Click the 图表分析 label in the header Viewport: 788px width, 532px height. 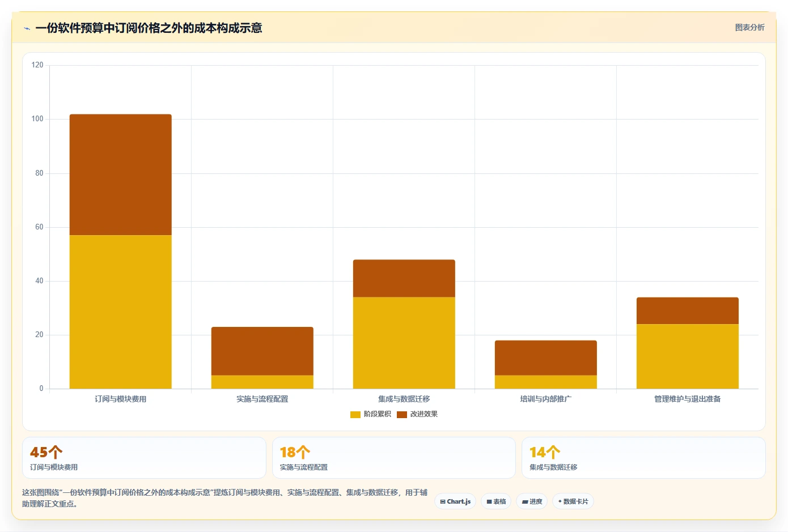pyautogui.click(x=749, y=27)
